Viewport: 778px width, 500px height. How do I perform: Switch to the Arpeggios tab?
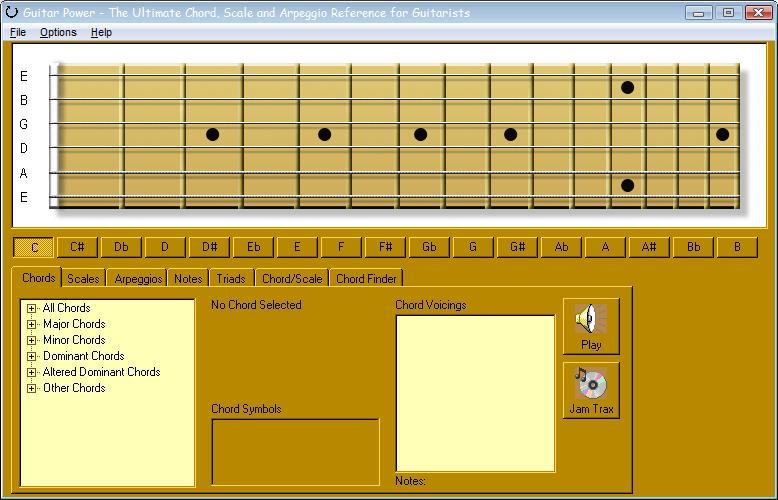[138, 278]
